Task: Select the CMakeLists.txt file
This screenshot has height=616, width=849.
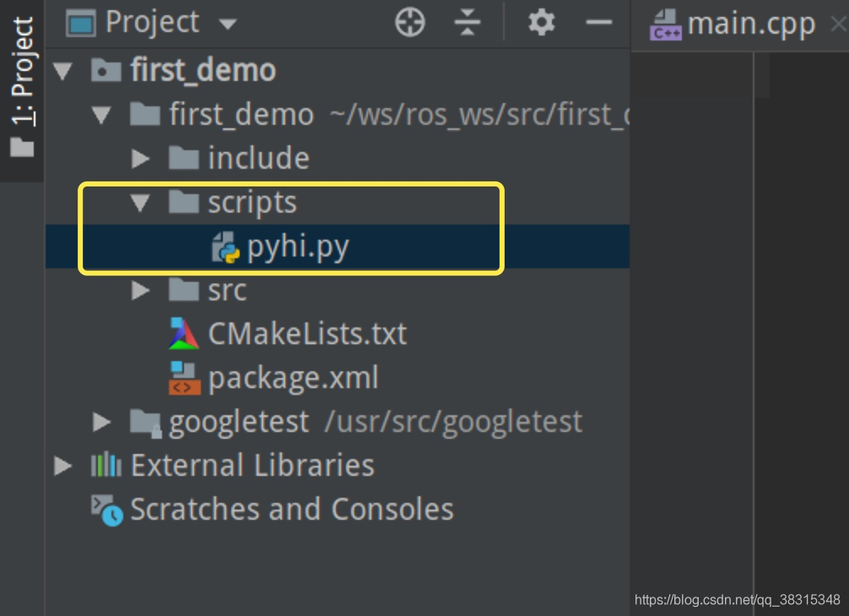Action: pos(307,334)
